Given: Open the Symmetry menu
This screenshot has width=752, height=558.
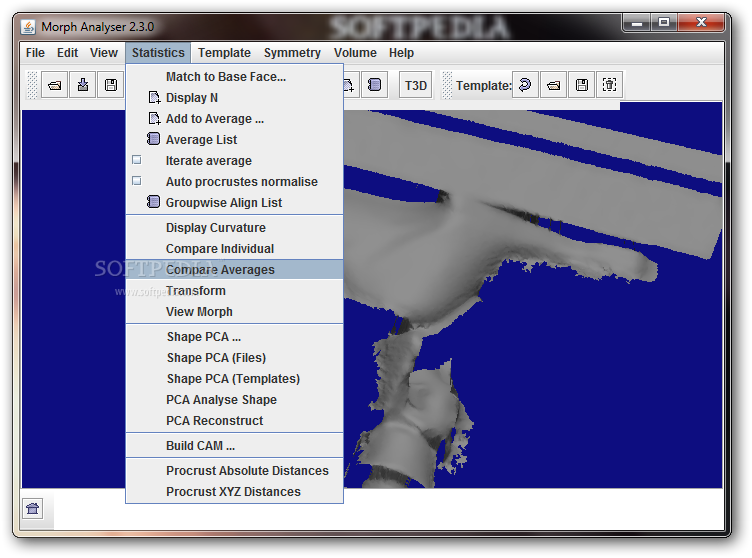Looking at the screenshot, I should pyautogui.click(x=292, y=53).
